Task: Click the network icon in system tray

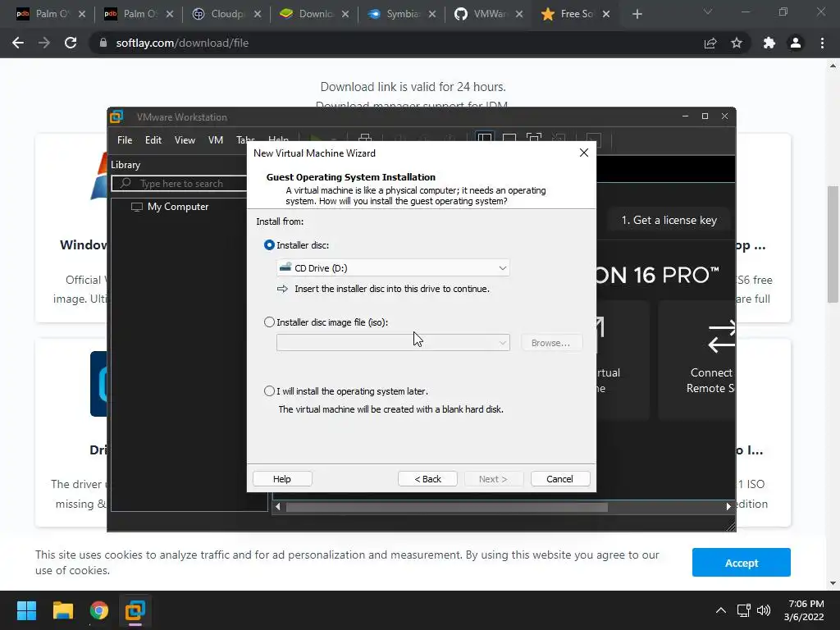Action: [743, 610]
